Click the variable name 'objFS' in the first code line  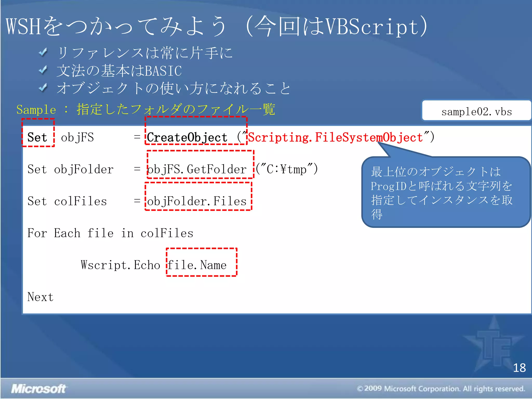click(x=77, y=137)
